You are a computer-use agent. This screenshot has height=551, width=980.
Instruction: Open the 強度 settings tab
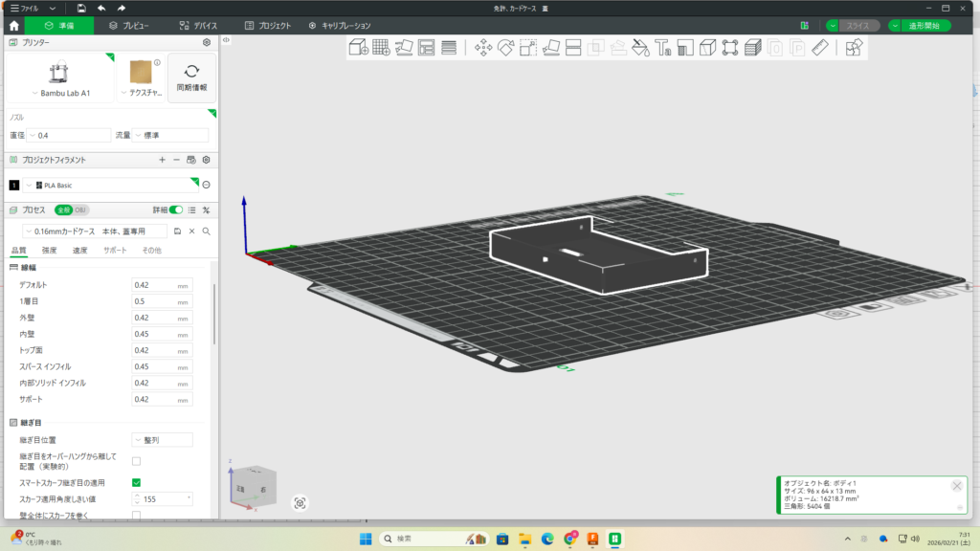tap(49, 251)
